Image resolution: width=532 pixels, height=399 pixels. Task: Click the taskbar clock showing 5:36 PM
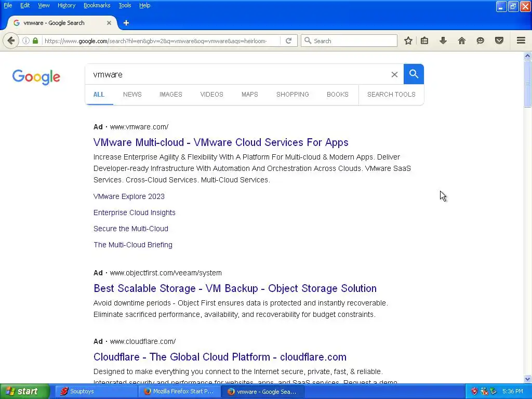point(513,391)
